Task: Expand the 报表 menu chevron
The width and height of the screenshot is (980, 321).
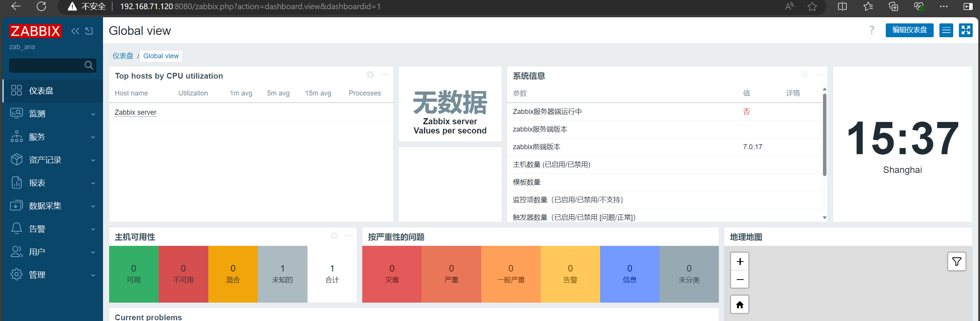Action: [x=93, y=183]
